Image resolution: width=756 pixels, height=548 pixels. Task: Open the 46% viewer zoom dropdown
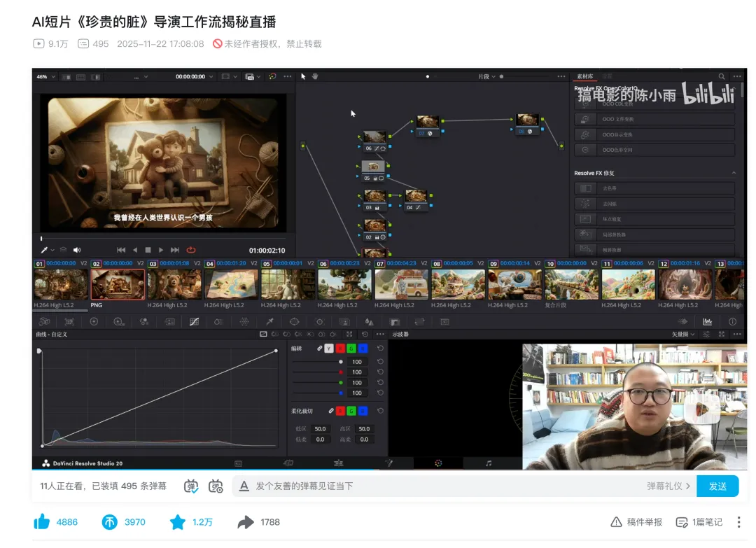tap(46, 76)
